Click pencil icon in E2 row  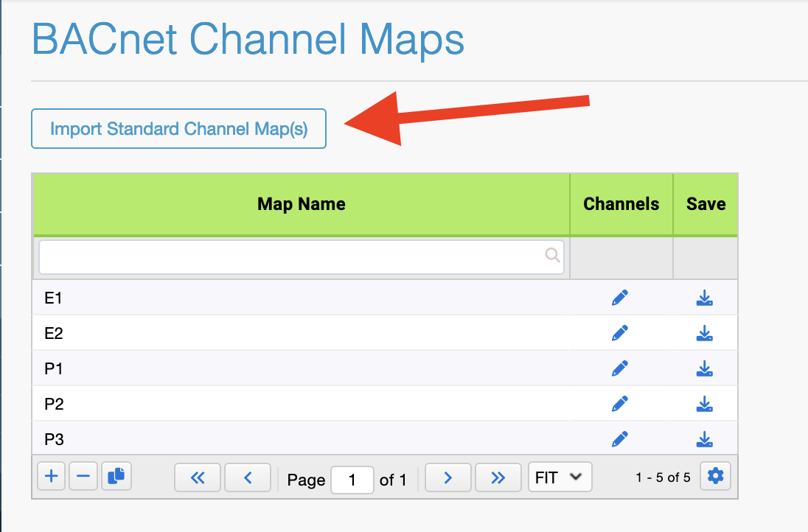click(x=620, y=333)
